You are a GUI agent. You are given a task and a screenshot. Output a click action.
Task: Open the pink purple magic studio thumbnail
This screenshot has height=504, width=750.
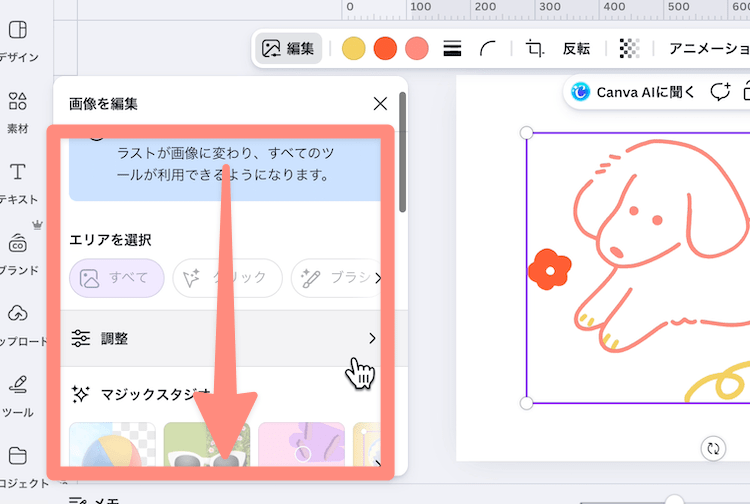pos(301,444)
